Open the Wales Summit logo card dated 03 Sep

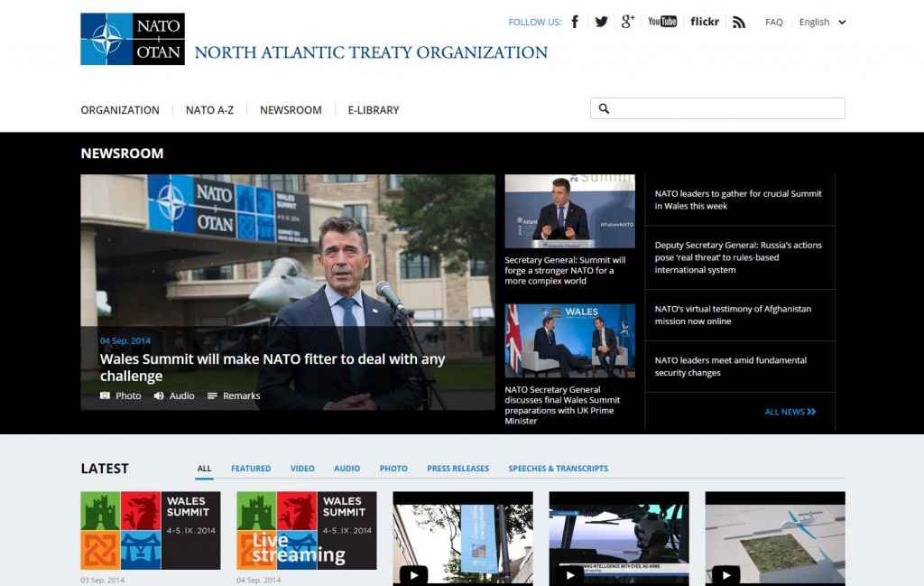click(151, 531)
